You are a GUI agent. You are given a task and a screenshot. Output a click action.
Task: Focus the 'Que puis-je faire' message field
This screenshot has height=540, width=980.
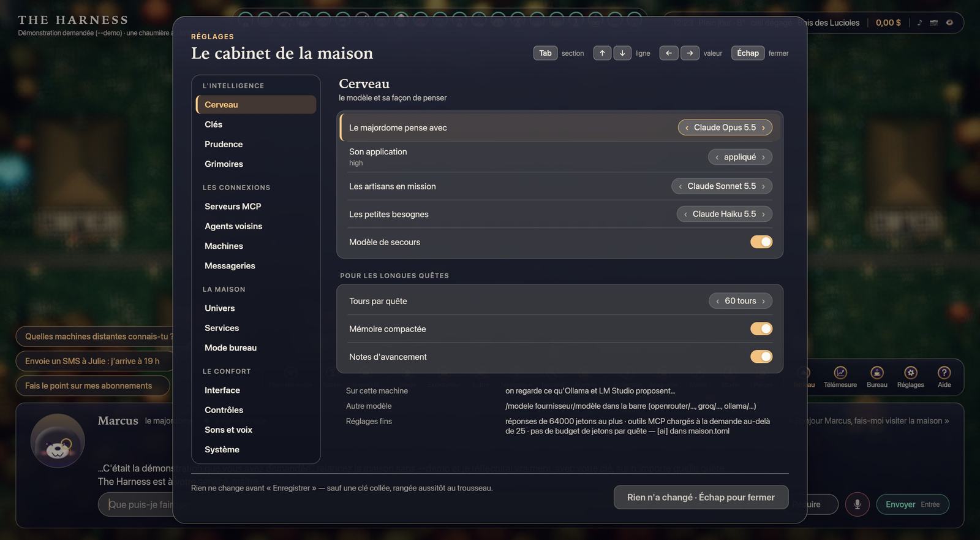pos(135,504)
